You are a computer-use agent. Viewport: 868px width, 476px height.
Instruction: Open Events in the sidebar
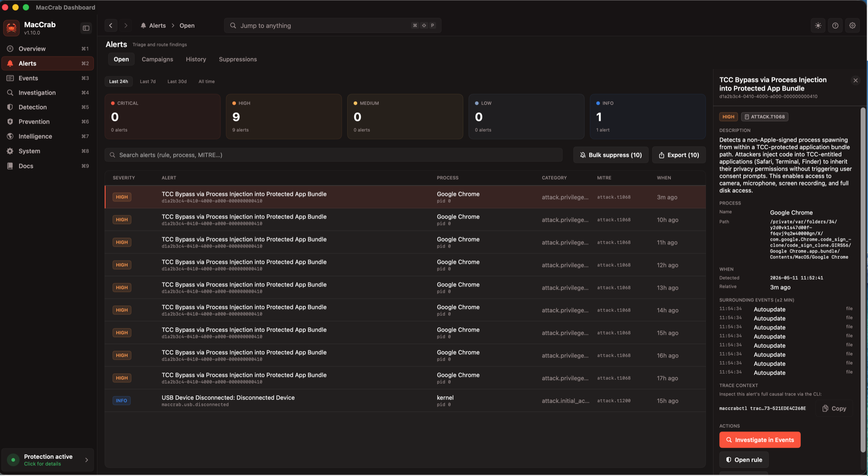[x=48, y=78]
